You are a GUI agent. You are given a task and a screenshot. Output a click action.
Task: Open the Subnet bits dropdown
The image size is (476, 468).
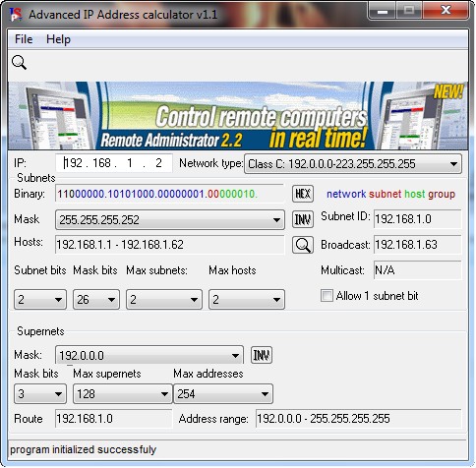pos(40,299)
